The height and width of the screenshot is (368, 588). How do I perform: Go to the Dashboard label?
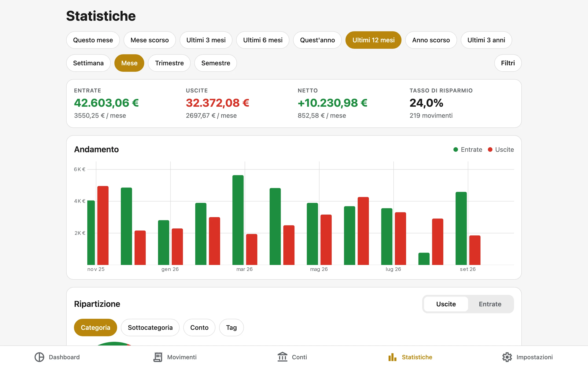pyautogui.click(x=64, y=357)
